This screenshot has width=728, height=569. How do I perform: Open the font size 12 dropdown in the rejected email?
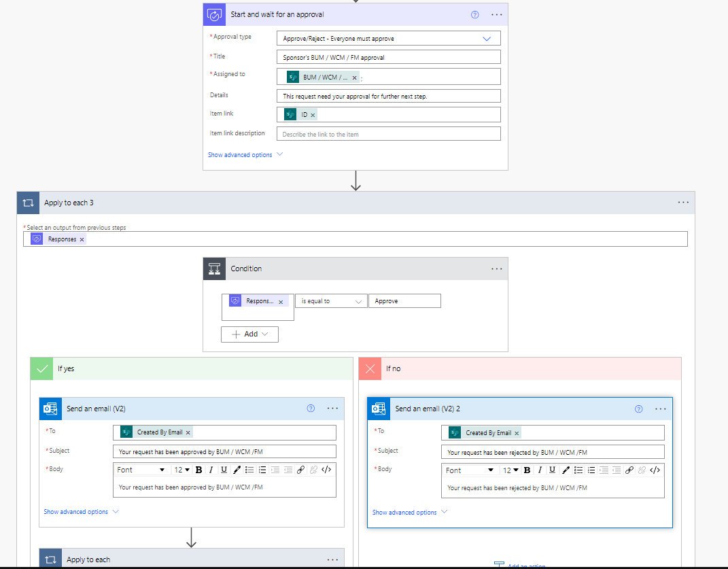click(510, 470)
